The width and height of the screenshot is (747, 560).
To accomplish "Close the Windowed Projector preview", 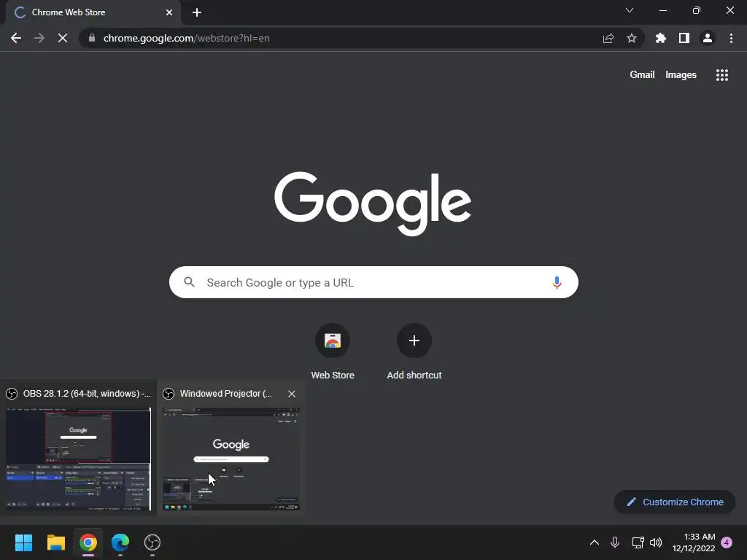I will pyautogui.click(x=292, y=394).
